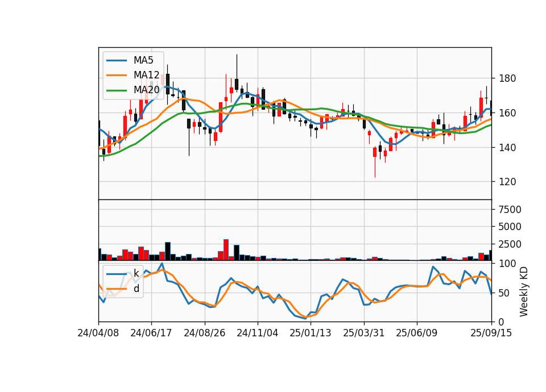Click the 24/08/26 date label
This screenshot has height=392, width=546.
[x=204, y=333]
